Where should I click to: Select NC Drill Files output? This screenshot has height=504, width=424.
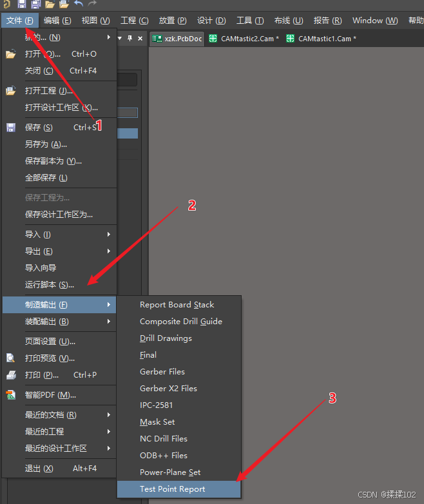pyautogui.click(x=178, y=438)
